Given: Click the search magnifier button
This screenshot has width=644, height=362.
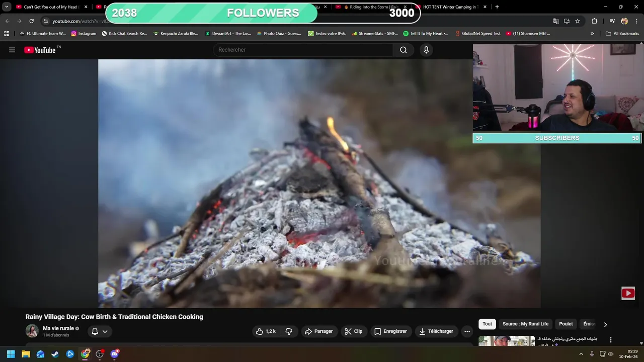Looking at the screenshot, I should [x=404, y=50].
